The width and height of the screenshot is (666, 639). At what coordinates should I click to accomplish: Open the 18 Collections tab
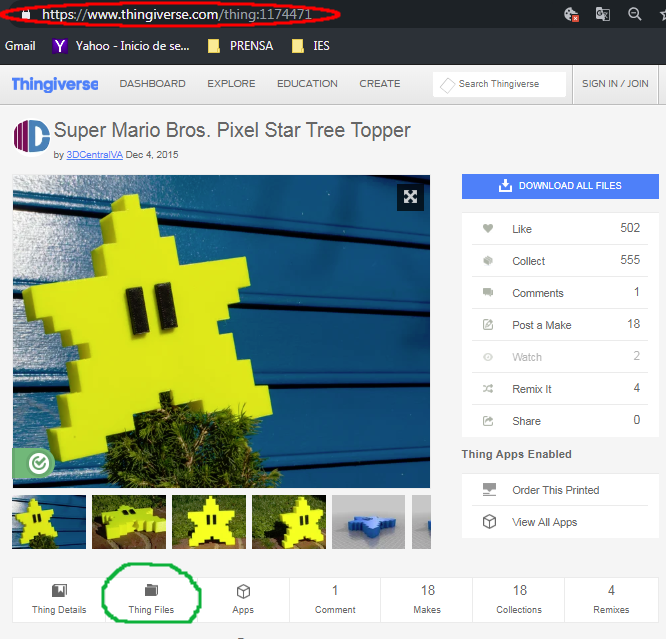tap(519, 600)
